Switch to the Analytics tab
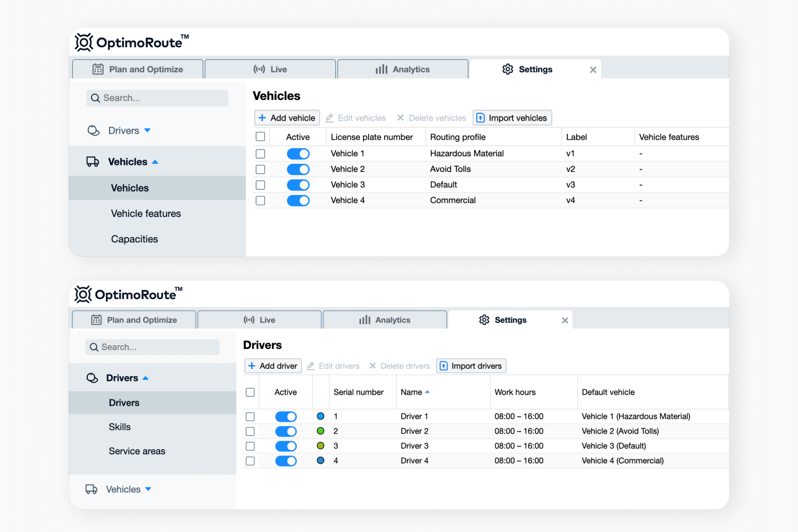Image resolution: width=798 pixels, height=532 pixels. coord(402,69)
